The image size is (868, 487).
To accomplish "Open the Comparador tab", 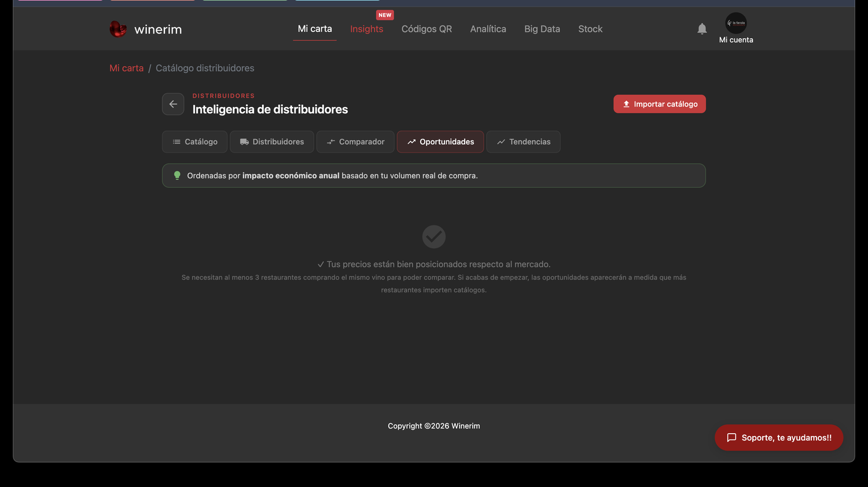I will point(355,142).
